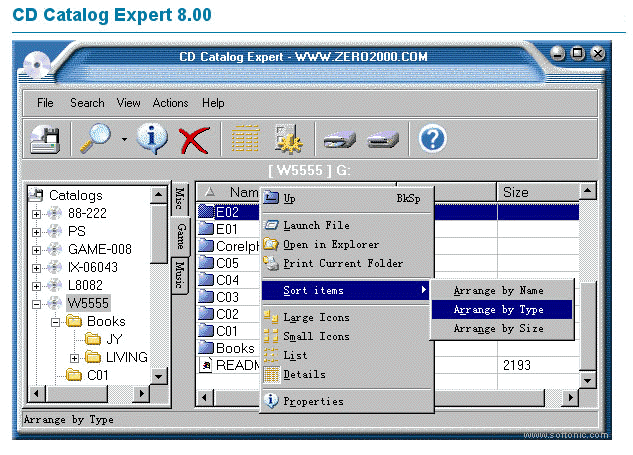
Task: Select the GAME-008 catalog label
Action: 100,249
